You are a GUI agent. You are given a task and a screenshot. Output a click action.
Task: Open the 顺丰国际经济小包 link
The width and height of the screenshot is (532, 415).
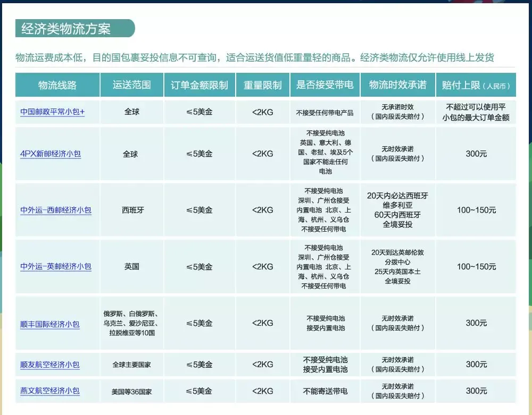50,324
